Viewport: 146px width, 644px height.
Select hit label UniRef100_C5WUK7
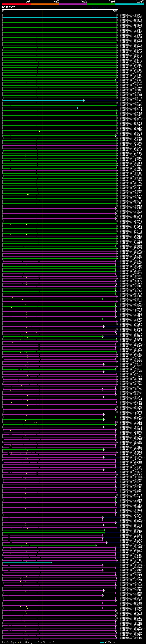point(131,128)
